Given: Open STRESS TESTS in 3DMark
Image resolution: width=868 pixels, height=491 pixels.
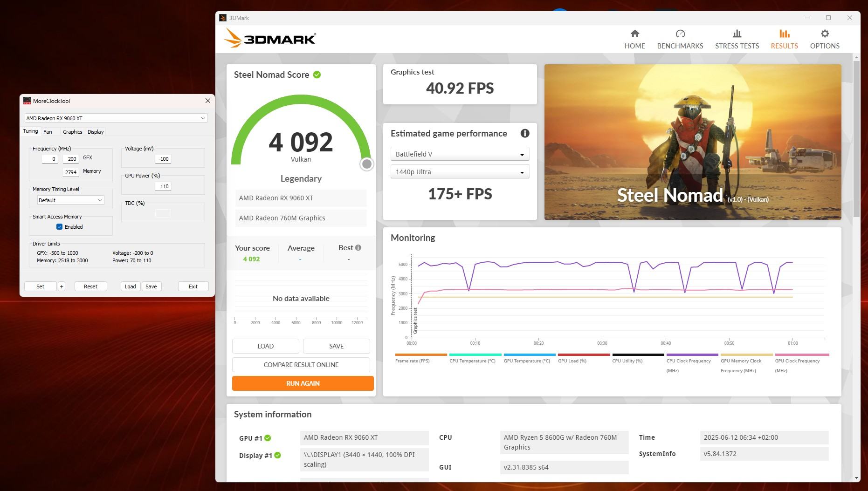Looking at the screenshot, I should click(737, 39).
